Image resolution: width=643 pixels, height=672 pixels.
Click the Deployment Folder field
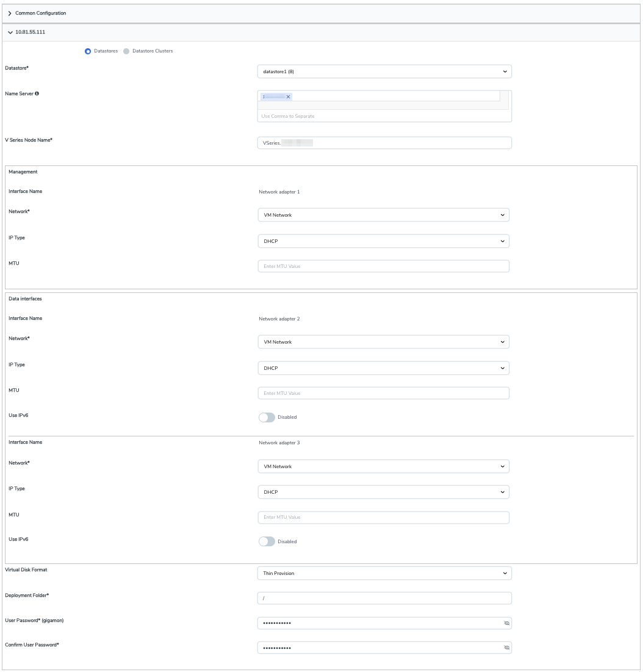pyautogui.click(x=384, y=598)
